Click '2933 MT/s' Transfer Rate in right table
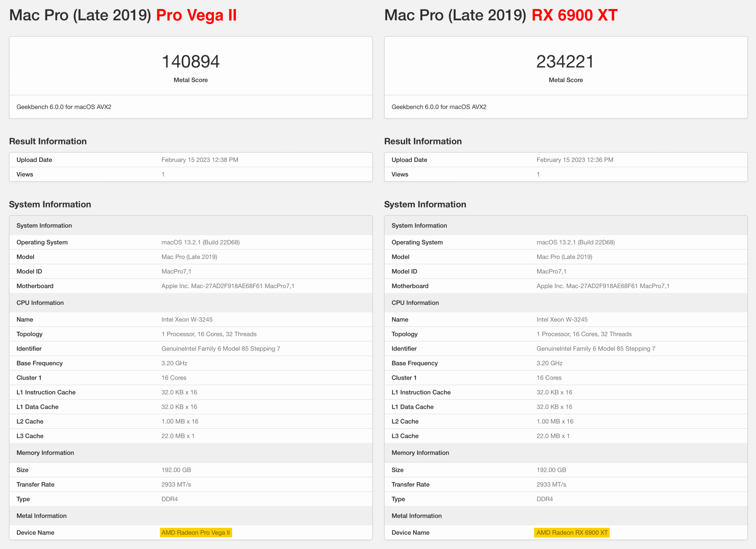The width and height of the screenshot is (756, 549). click(x=552, y=485)
